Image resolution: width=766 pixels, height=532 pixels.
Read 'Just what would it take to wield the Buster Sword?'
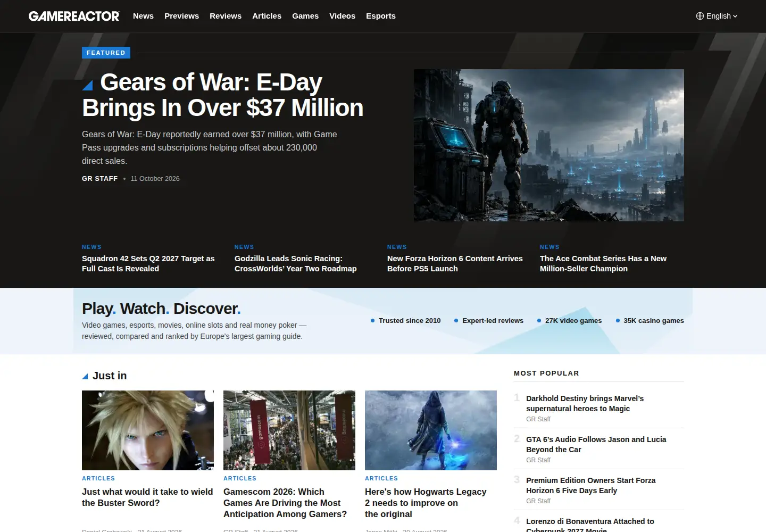147,497
